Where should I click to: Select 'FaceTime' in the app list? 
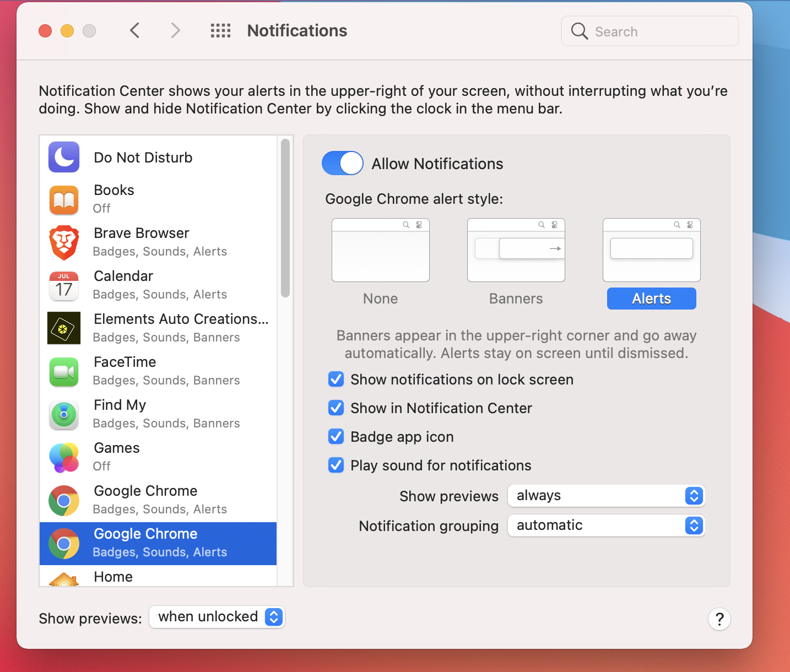click(125, 362)
